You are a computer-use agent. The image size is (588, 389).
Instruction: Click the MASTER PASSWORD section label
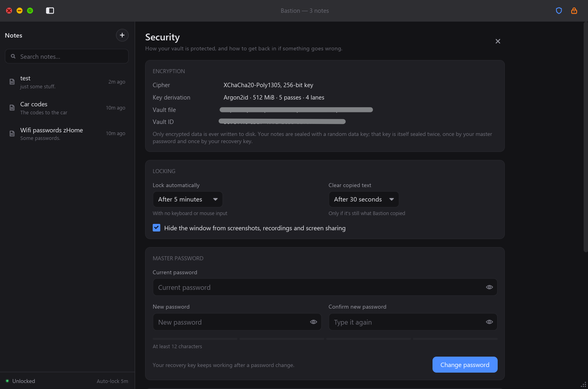tap(178, 258)
